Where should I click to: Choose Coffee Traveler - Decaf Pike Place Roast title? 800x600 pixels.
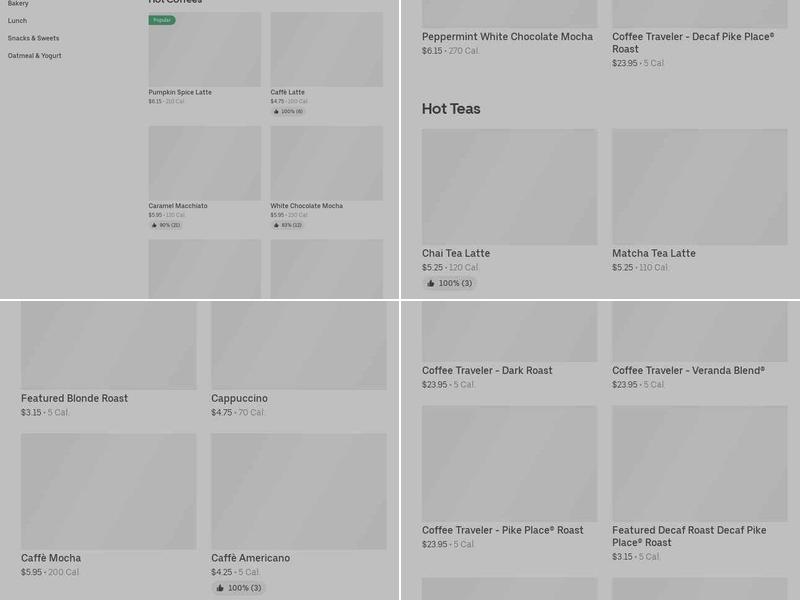tap(693, 43)
